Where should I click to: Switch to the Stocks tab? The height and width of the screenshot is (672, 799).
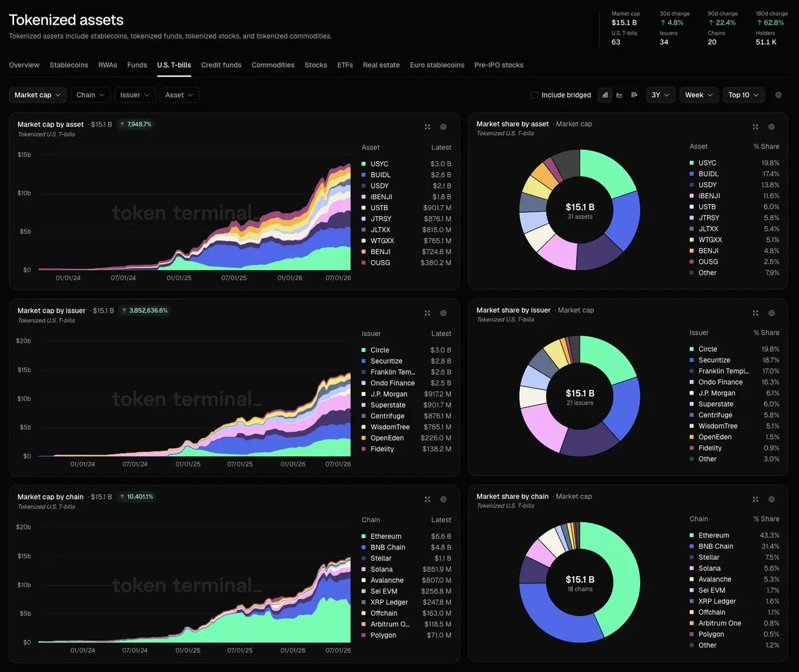point(316,65)
